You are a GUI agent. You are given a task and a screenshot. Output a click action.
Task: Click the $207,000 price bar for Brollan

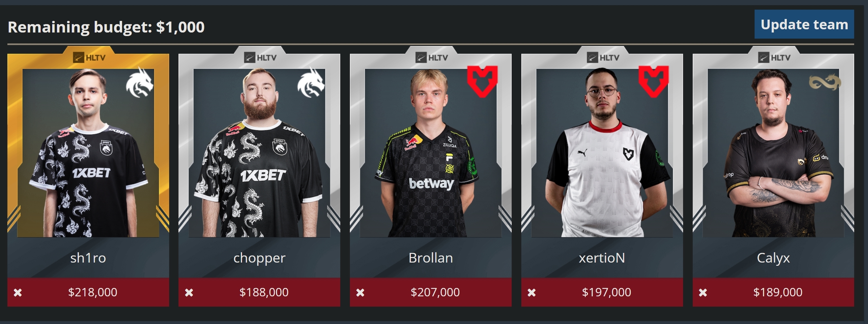[431, 292]
